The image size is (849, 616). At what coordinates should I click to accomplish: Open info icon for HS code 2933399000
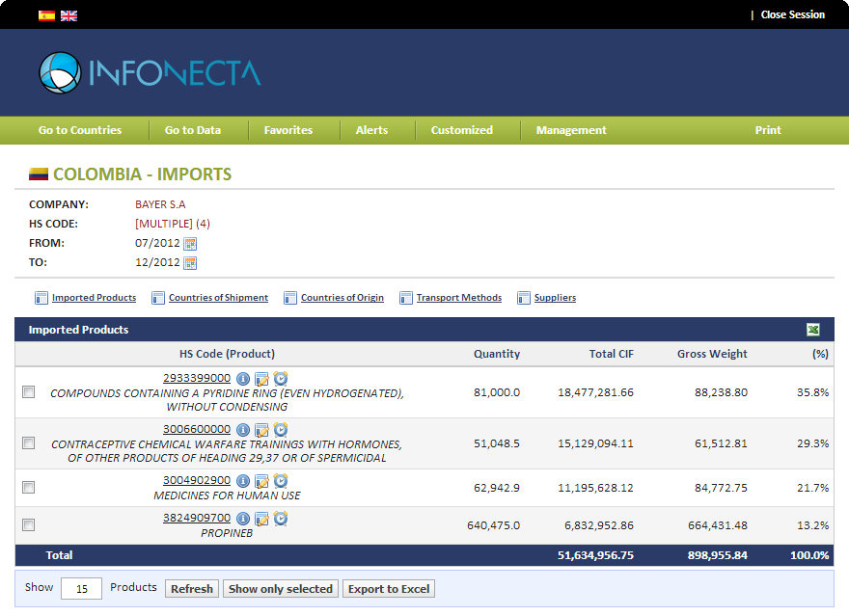tap(243, 379)
